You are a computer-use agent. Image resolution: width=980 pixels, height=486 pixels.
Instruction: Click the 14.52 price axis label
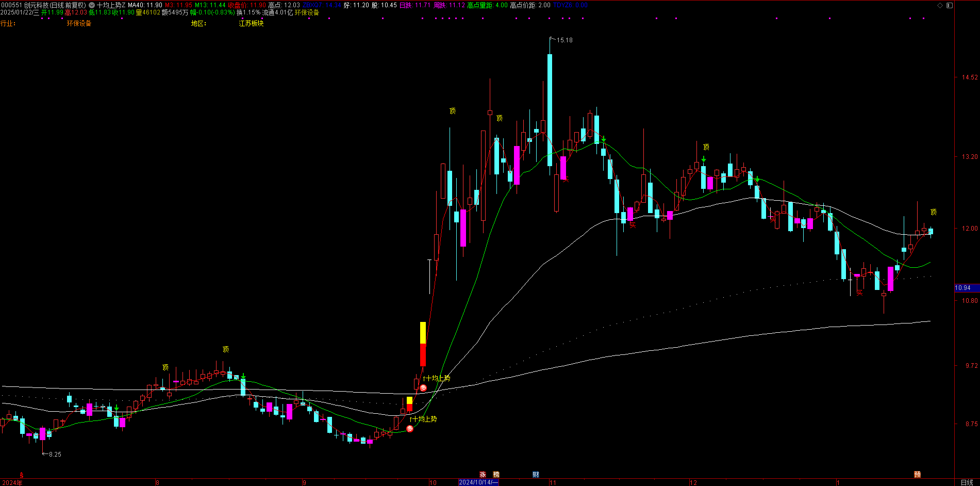pos(970,77)
